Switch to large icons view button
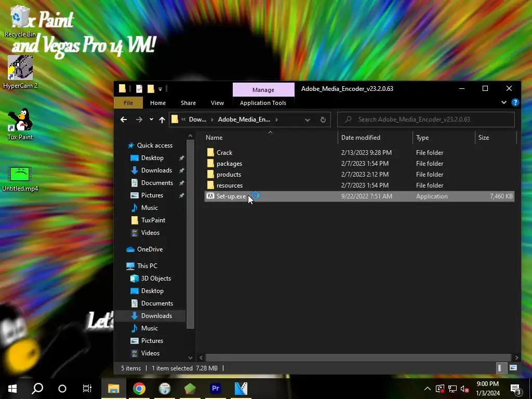Screen dimensions: 532x399 point(513,368)
